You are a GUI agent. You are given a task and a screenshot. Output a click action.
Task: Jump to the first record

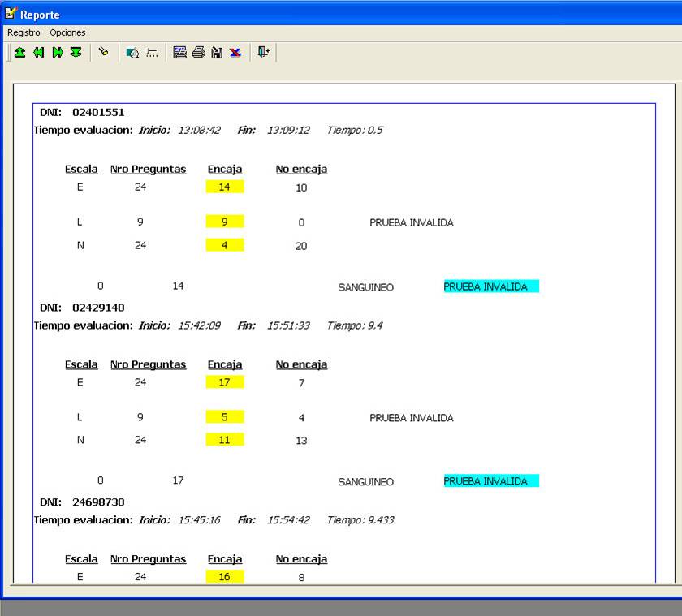coord(19,52)
